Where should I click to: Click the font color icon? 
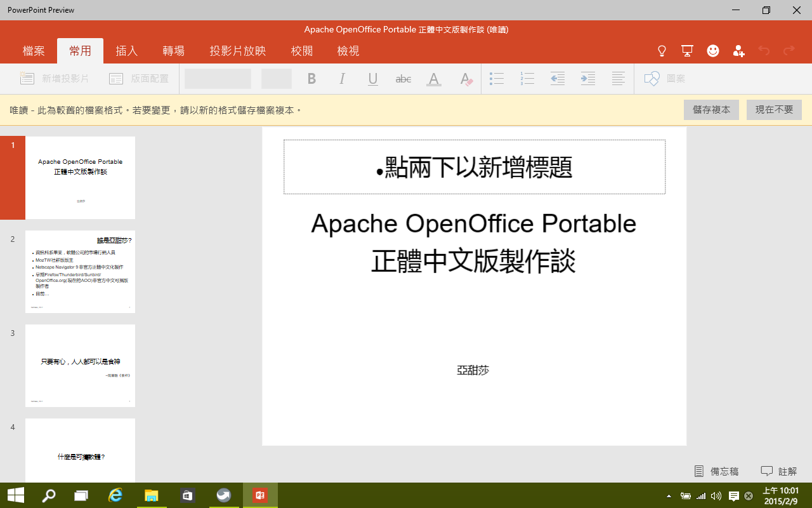434,79
